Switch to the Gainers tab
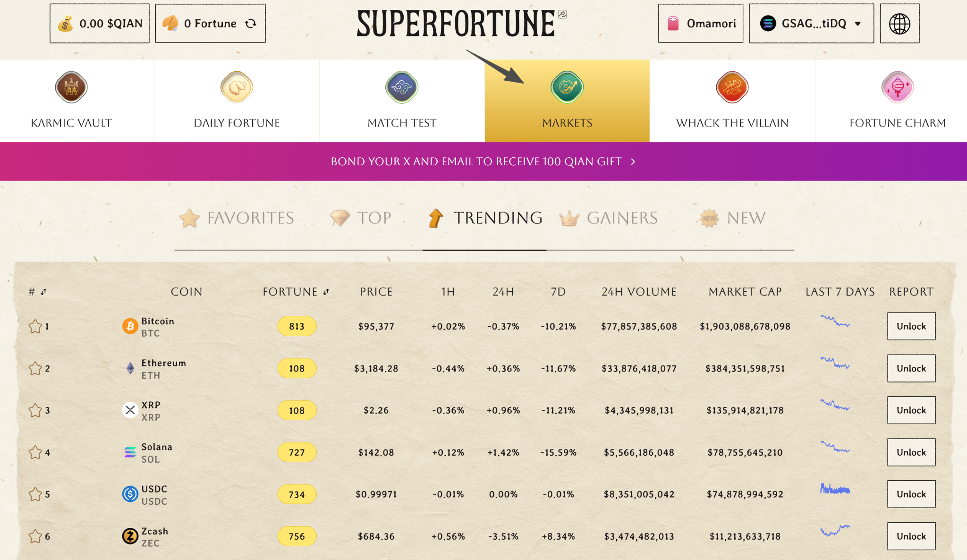Image resolution: width=967 pixels, height=560 pixels. click(x=609, y=218)
